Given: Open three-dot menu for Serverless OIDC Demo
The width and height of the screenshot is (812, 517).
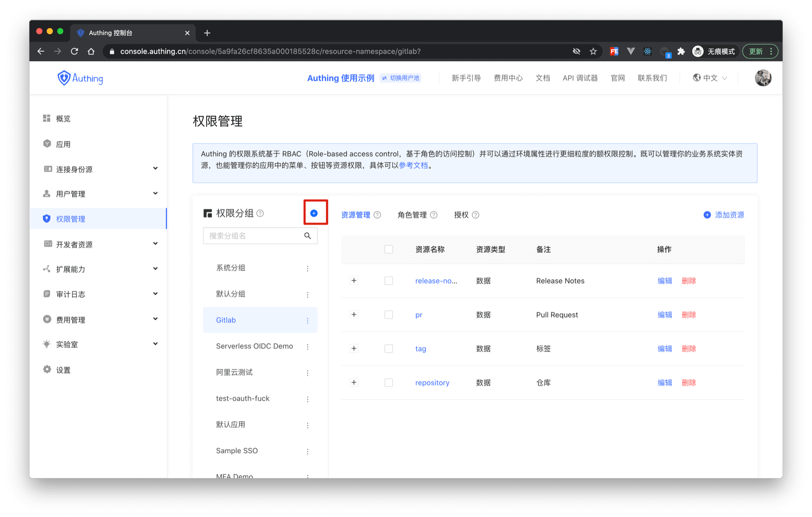Looking at the screenshot, I should (x=307, y=347).
